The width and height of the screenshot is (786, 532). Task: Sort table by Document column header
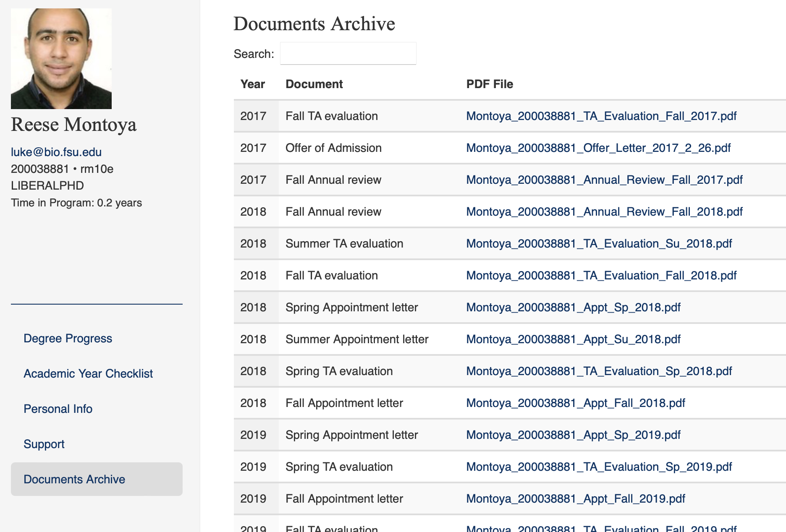pyautogui.click(x=314, y=84)
